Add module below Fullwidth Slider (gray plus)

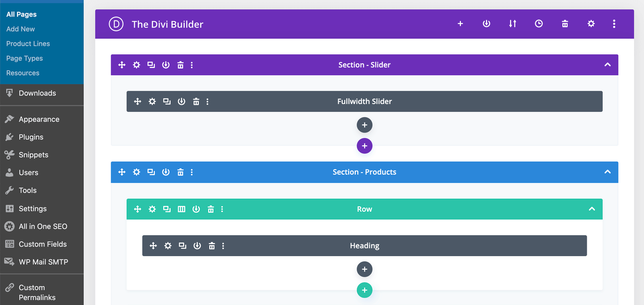click(364, 125)
